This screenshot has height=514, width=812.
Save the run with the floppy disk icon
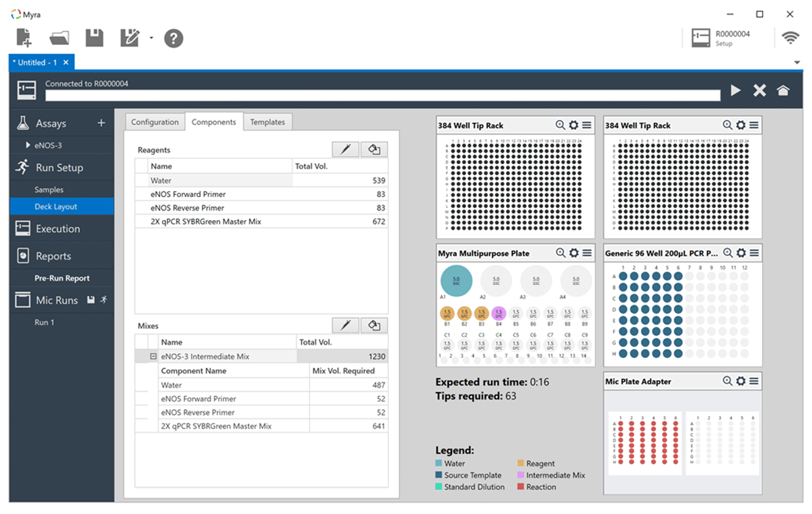[95, 38]
